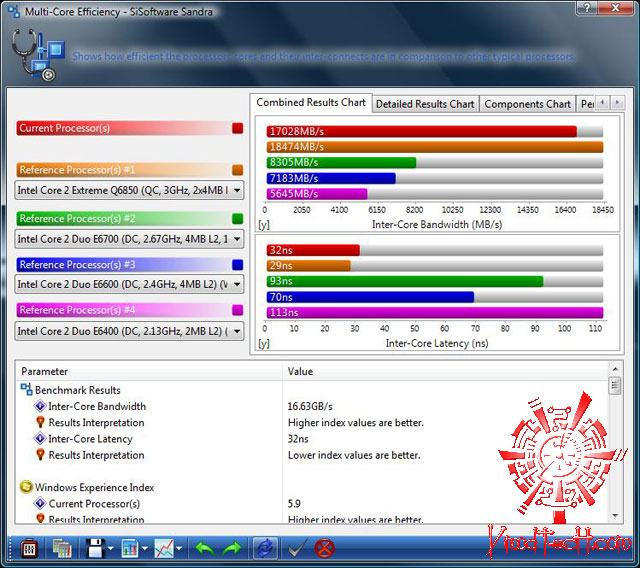Select the Inter-Core Latency result row
Viewport: 640px width, 568px height.
(x=312, y=439)
